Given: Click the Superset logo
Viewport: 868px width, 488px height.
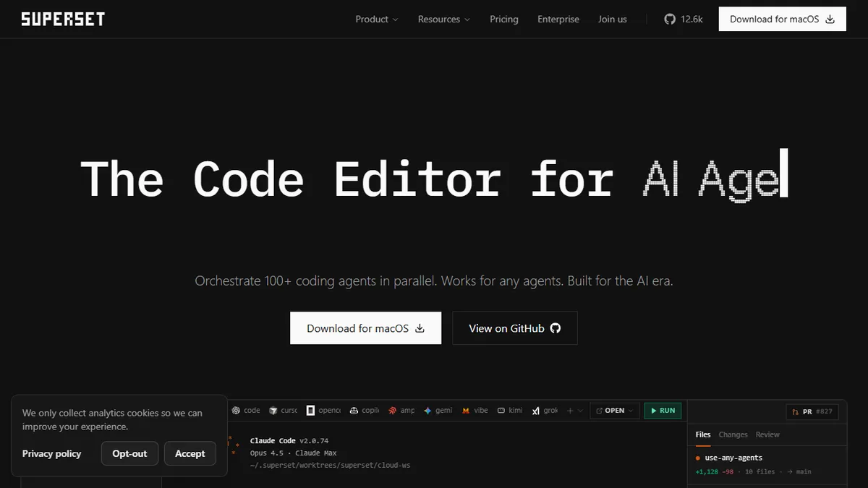Looking at the screenshot, I should 63,19.
